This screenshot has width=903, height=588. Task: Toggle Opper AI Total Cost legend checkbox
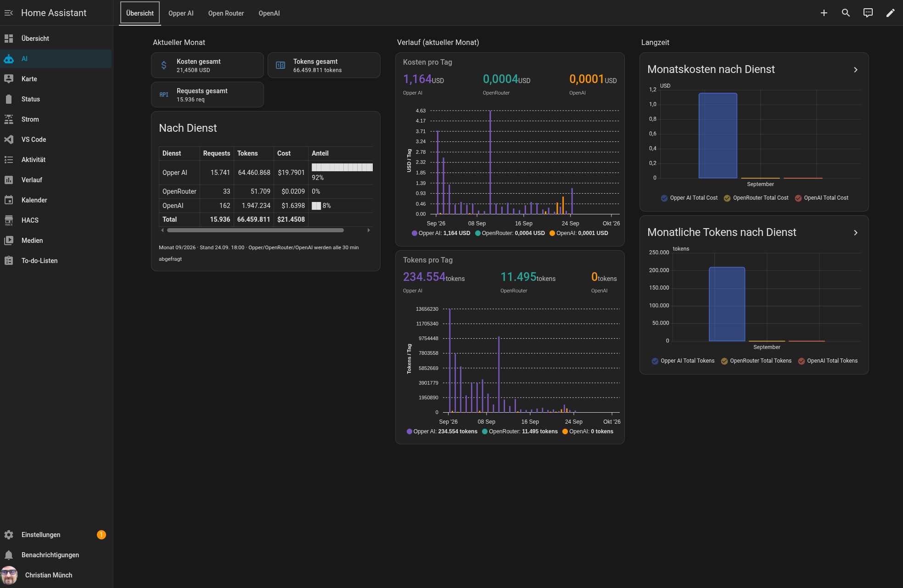[x=664, y=198]
